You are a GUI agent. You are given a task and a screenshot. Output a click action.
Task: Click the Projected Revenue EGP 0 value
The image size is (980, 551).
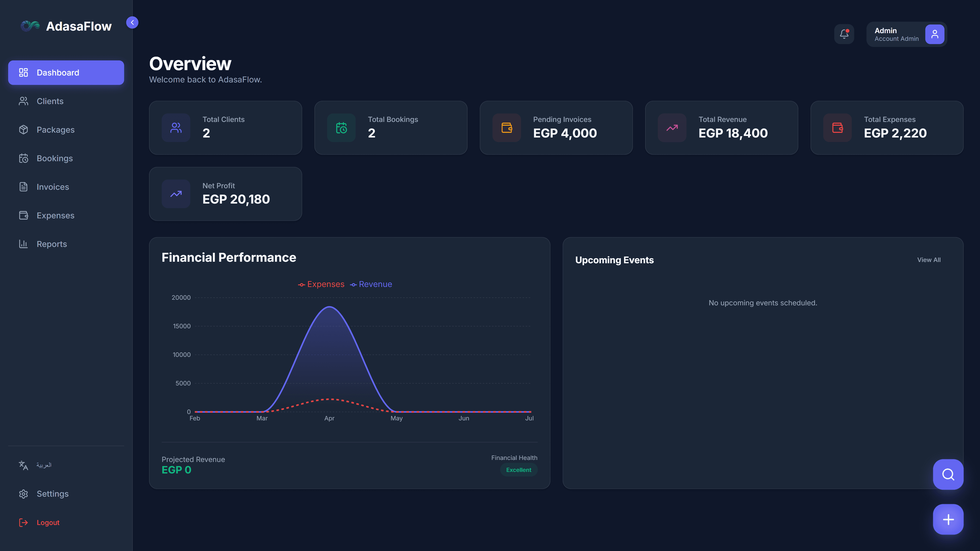tap(177, 470)
